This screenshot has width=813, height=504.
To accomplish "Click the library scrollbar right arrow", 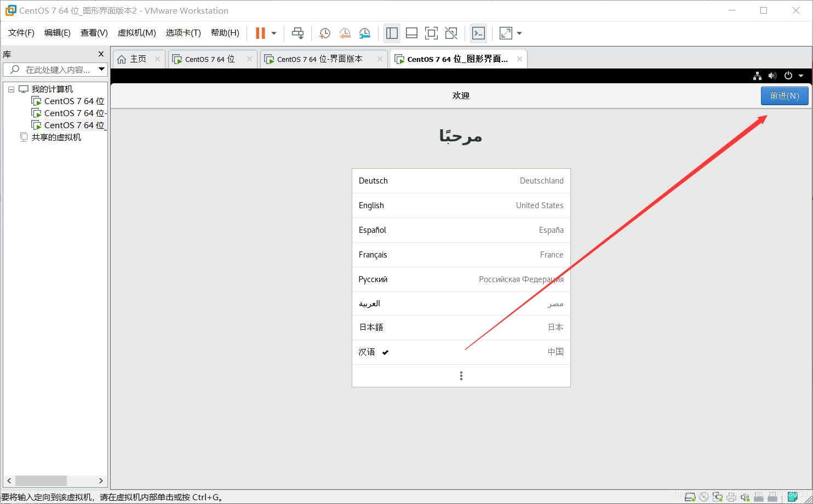I will coord(101,480).
